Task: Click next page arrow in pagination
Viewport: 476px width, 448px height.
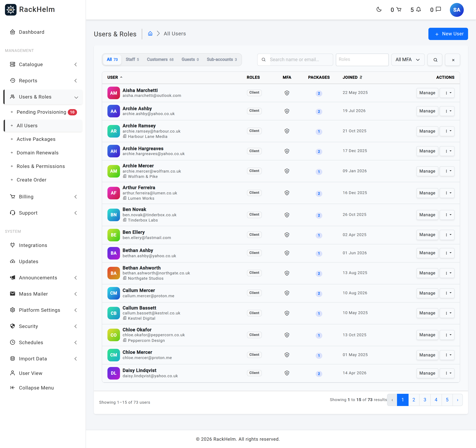Action: point(457,400)
